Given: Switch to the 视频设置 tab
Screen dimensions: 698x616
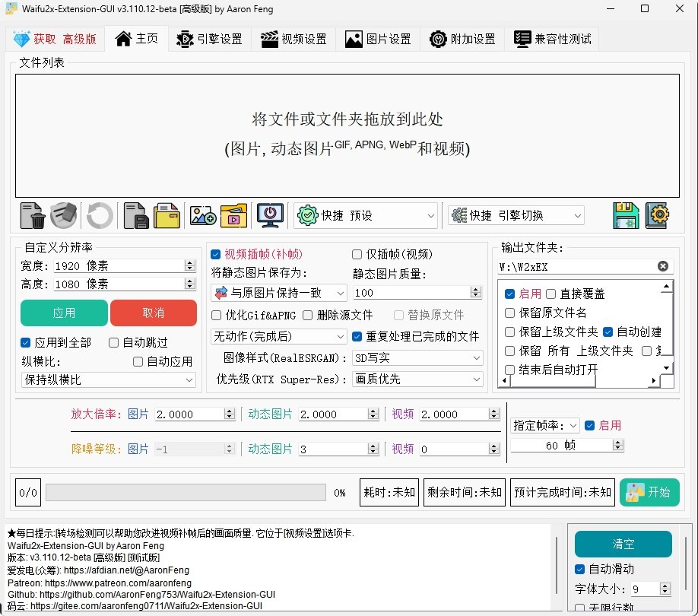Looking at the screenshot, I should coord(294,39).
